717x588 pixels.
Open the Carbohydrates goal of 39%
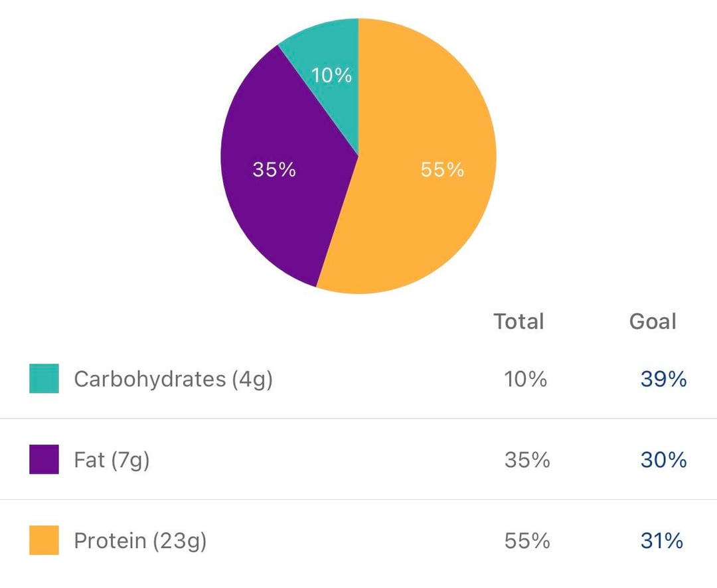tap(663, 379)
